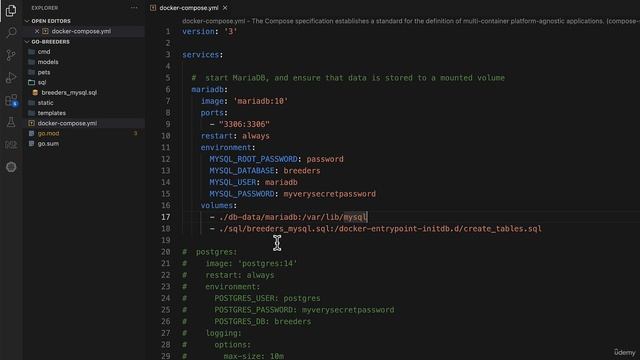Click the go.sum file icon
The image size is (640, 360).
31,144
